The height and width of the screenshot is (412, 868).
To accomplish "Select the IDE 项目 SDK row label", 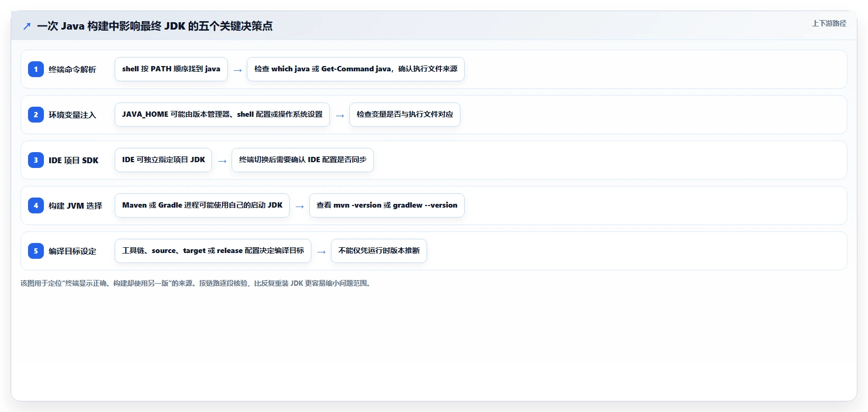I will 73,160.
